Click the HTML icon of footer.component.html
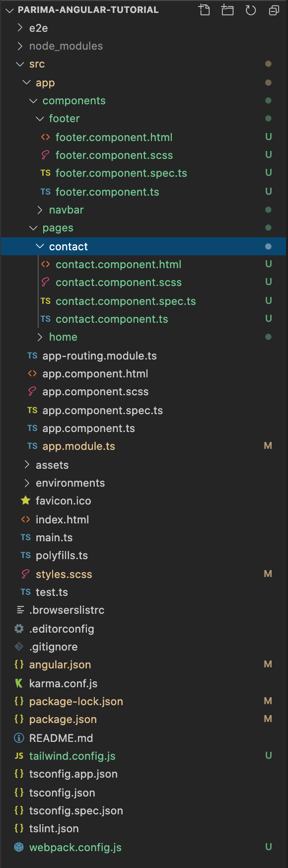Image resolution: width=288 pixels, height=868 pixels. (45, 137)
